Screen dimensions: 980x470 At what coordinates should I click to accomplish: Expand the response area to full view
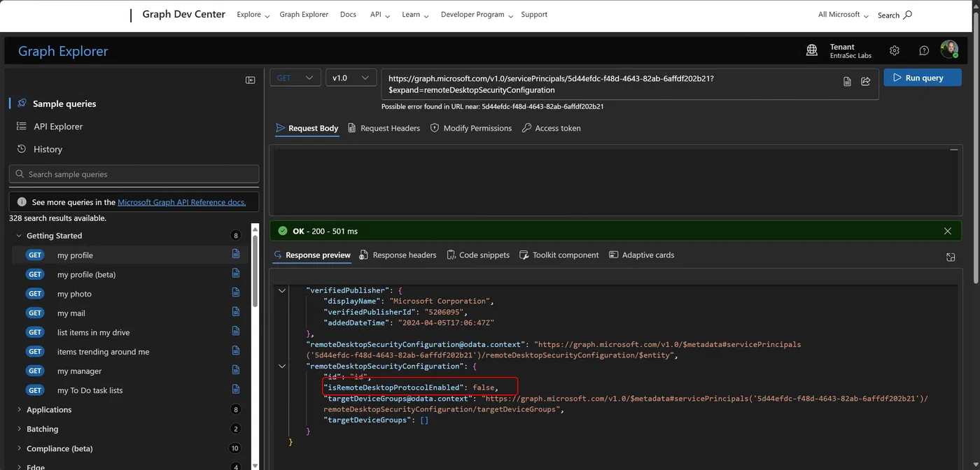pos(951,257)
